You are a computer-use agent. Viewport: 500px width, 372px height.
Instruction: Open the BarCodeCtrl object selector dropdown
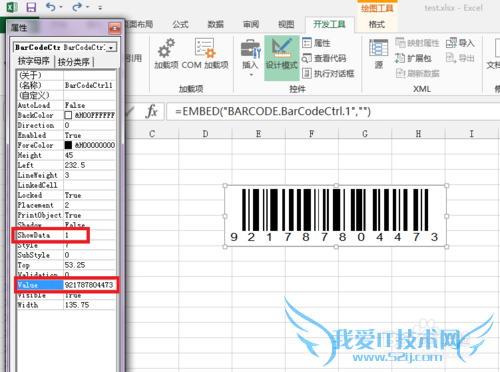click(x=111, y=48)
